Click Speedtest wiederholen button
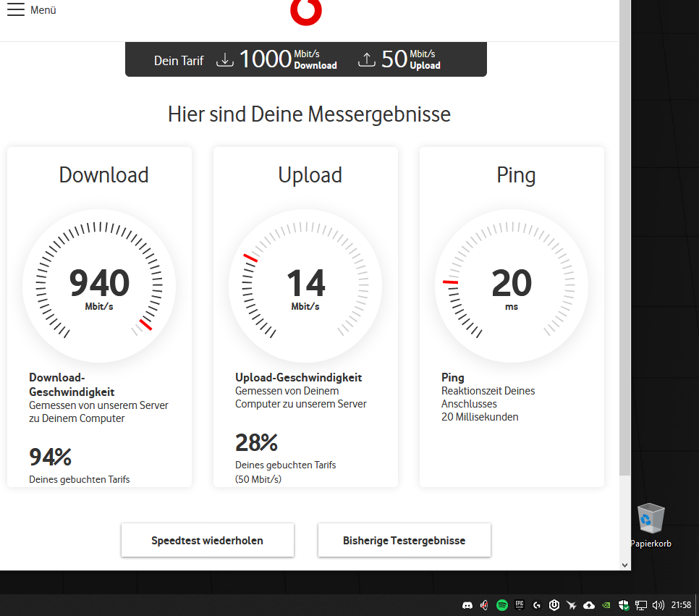 point(207,540)
